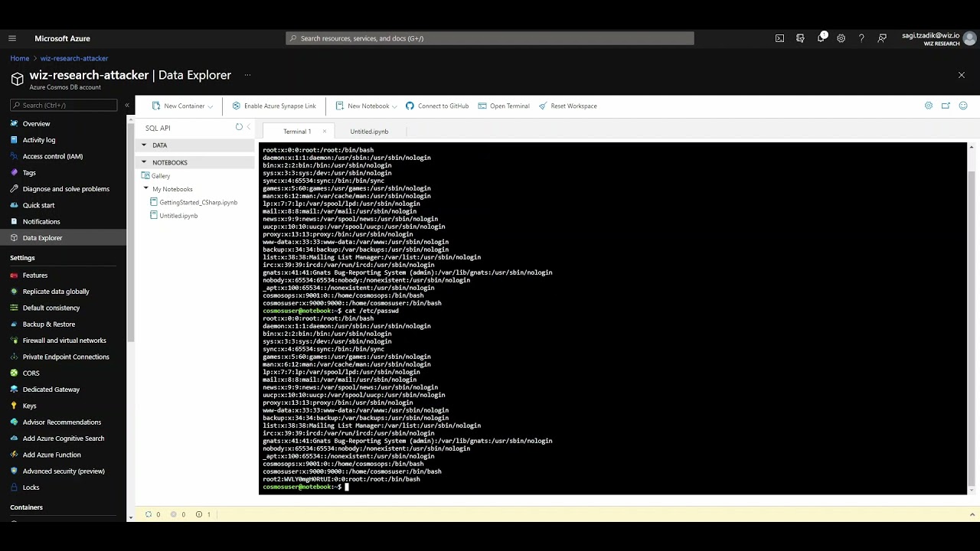980x551 pixels.
Task: Open Data Explorer in full screen icon
Action: [x=946, y=106]
